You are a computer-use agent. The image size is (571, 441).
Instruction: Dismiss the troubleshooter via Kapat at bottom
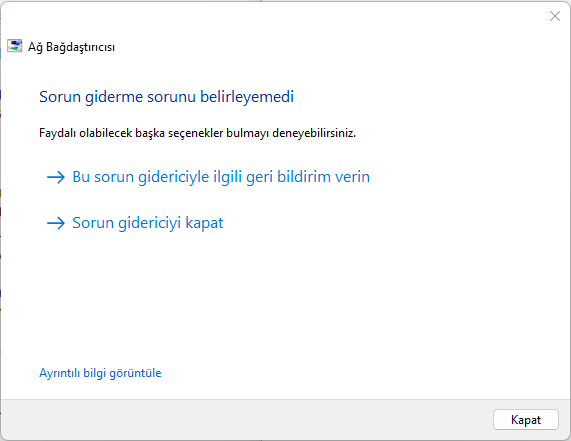[525, 420]
